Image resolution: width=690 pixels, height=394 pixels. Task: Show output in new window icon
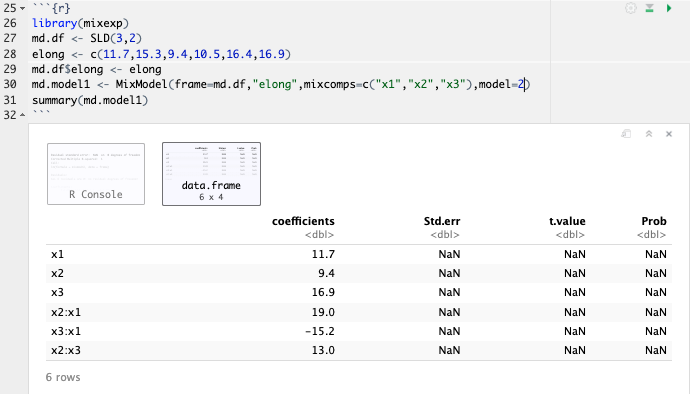coord(626,134)
